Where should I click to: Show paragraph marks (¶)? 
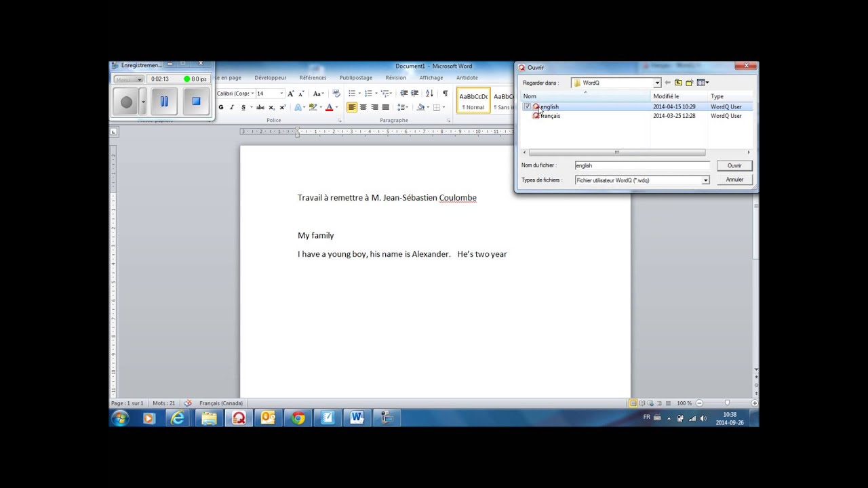click(x=445, y=94)
